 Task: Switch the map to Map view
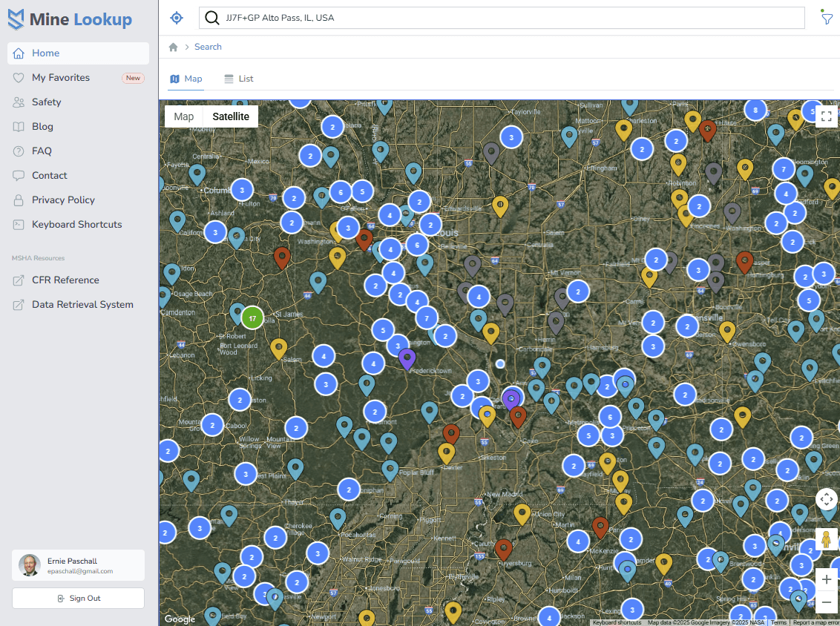pyautogui.click(x=183, y=116)
